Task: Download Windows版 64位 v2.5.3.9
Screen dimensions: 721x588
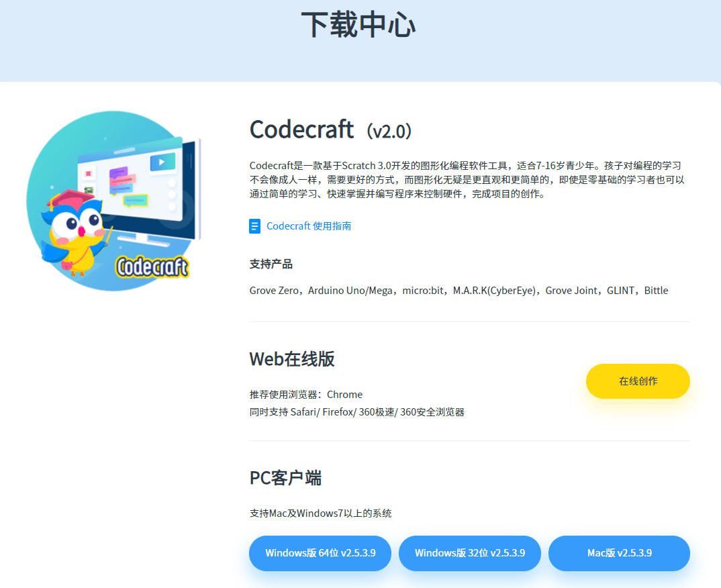Action: point(320,553)
